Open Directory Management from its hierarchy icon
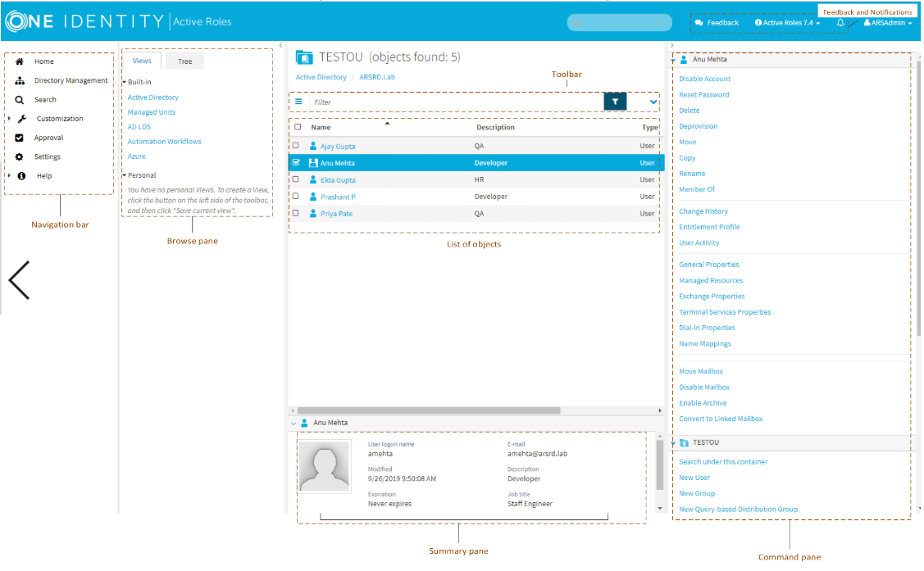Viewport: 924px width, 571px height. click(20, 80)
